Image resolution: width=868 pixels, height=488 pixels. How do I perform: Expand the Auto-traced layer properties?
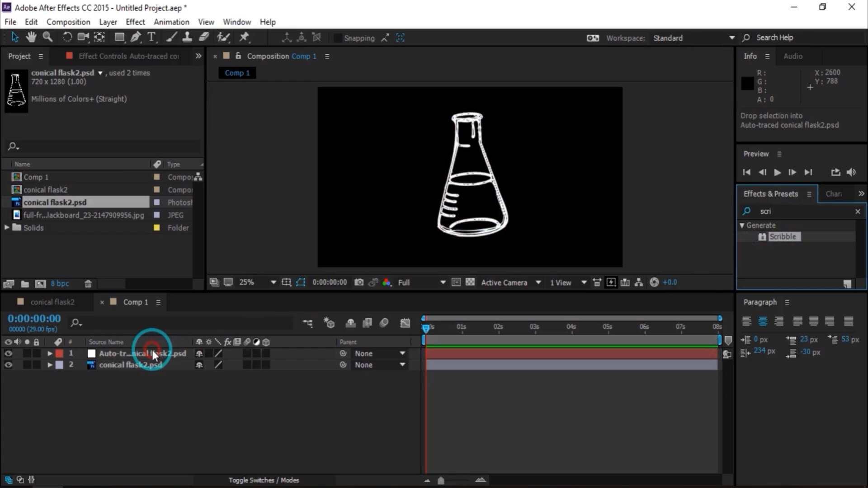click(x=50, y=353)
